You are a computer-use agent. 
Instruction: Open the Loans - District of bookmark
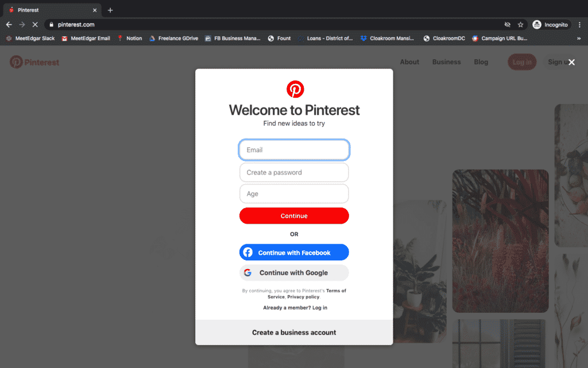tap(325, 39)
